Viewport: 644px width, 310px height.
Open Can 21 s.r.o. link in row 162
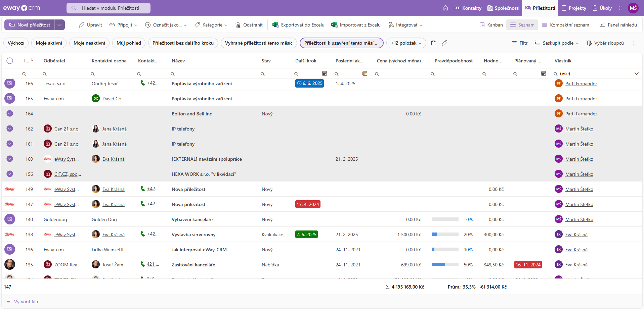[67, 129]
